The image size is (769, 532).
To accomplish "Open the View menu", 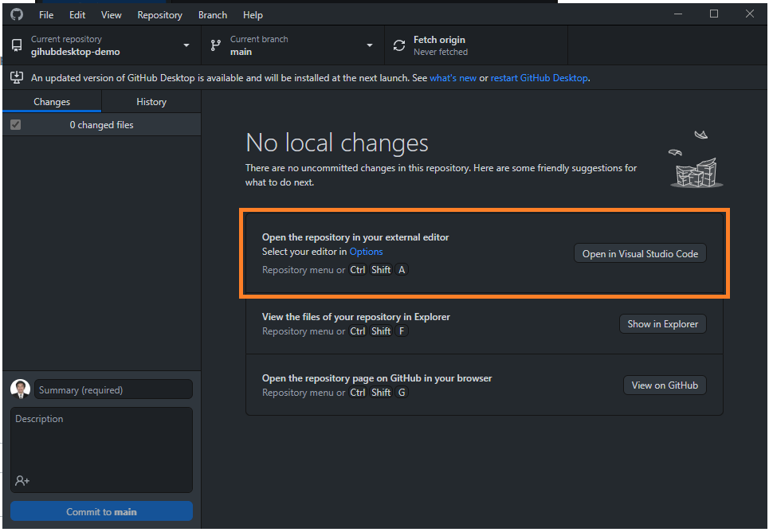I will click(x=112, y=14).
